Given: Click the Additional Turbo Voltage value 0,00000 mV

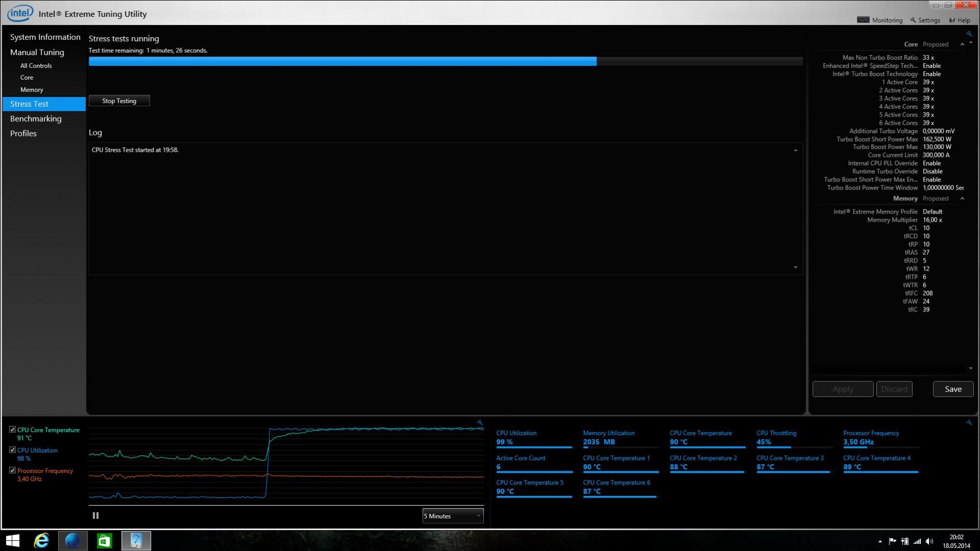Looking at the screenshot, I should coord(939,131).
